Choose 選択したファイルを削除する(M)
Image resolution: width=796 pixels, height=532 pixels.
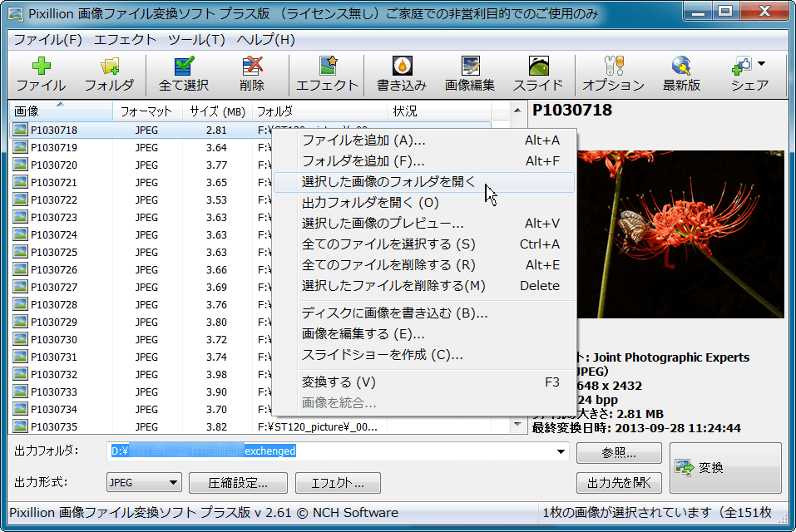[424, 286]
